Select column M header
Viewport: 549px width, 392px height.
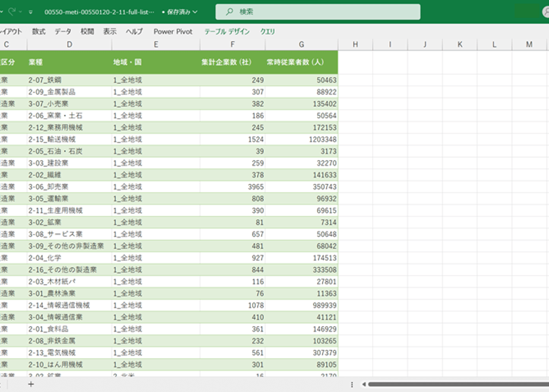pos(529,45)
